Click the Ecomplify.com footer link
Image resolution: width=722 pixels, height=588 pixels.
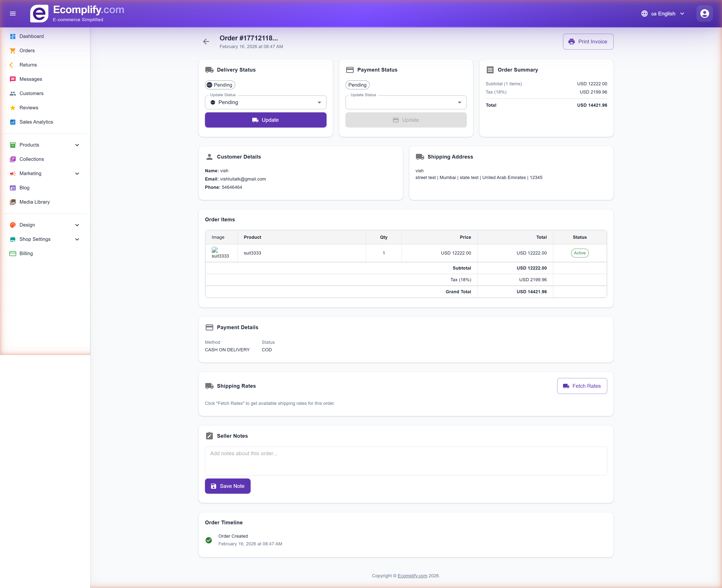click(x=412, y=575)
